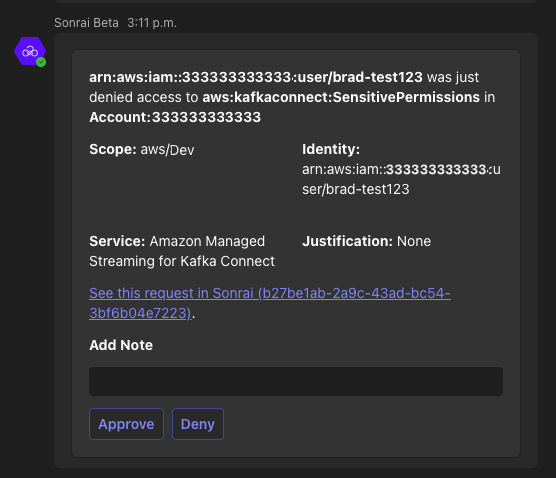Click the green status badge on avatar

41,62
